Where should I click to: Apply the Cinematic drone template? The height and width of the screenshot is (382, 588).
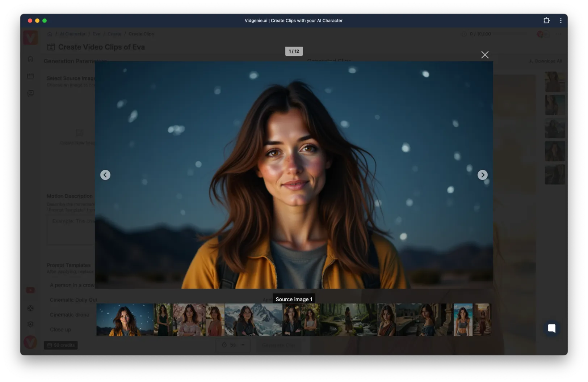pos(70,315)
